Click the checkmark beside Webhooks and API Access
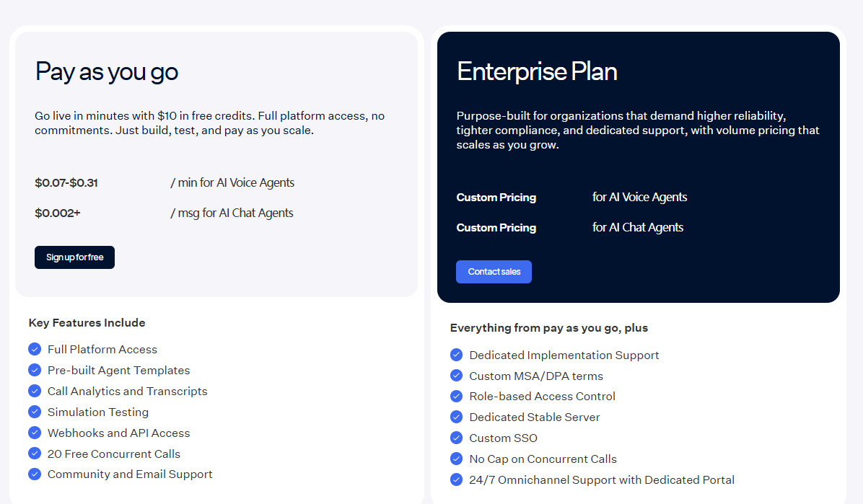This screenshot has height=504, width=863. [34, 433]
